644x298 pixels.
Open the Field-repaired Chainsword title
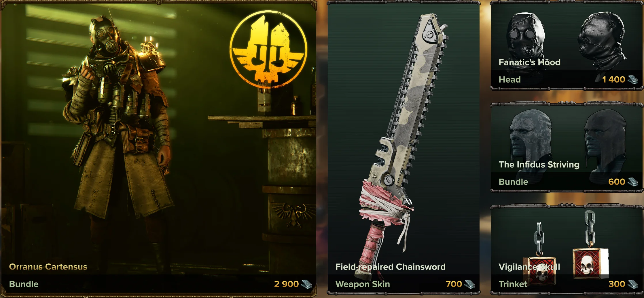[390, 267]
